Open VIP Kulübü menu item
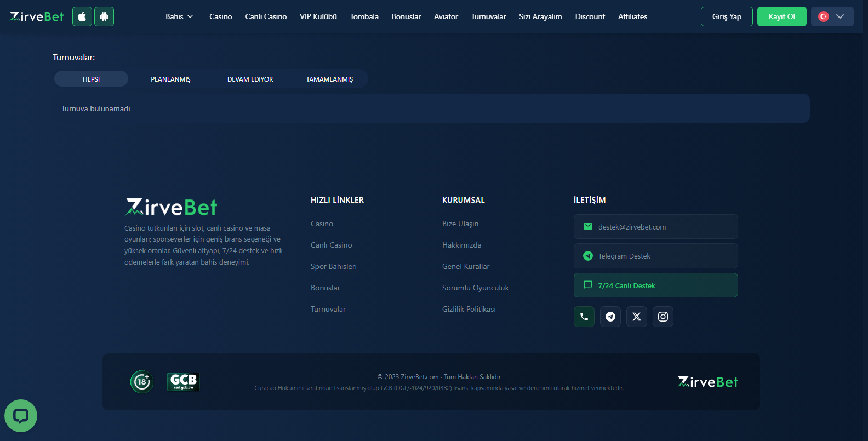The height and width of the screenshot is (441, 868). pyautogui.click(x=318, y=16)
